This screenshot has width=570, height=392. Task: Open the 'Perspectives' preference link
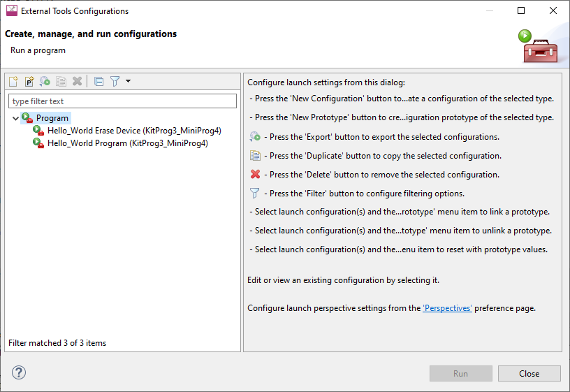(x=447, y=308)
